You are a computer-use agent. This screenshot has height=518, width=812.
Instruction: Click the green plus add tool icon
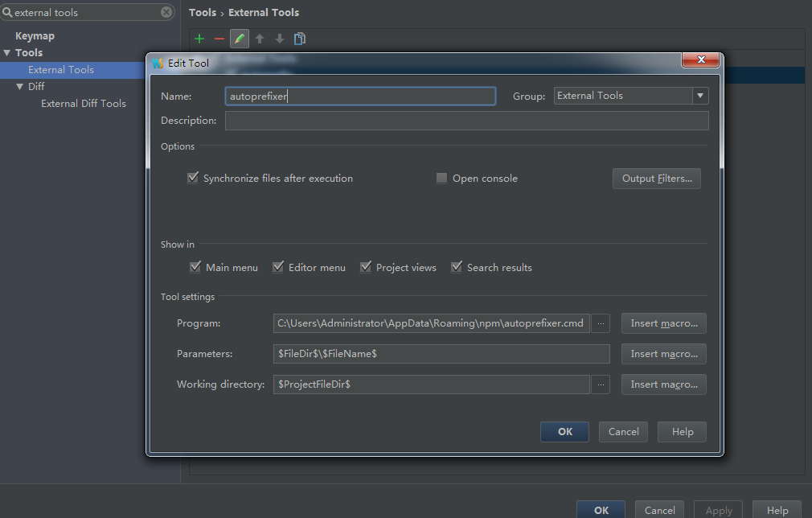tap(199, 39)
